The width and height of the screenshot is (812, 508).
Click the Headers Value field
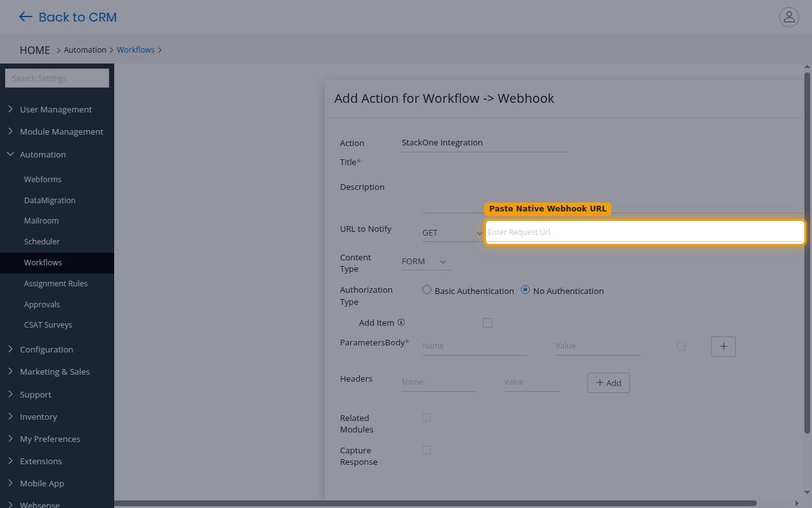tap(532, 382)
